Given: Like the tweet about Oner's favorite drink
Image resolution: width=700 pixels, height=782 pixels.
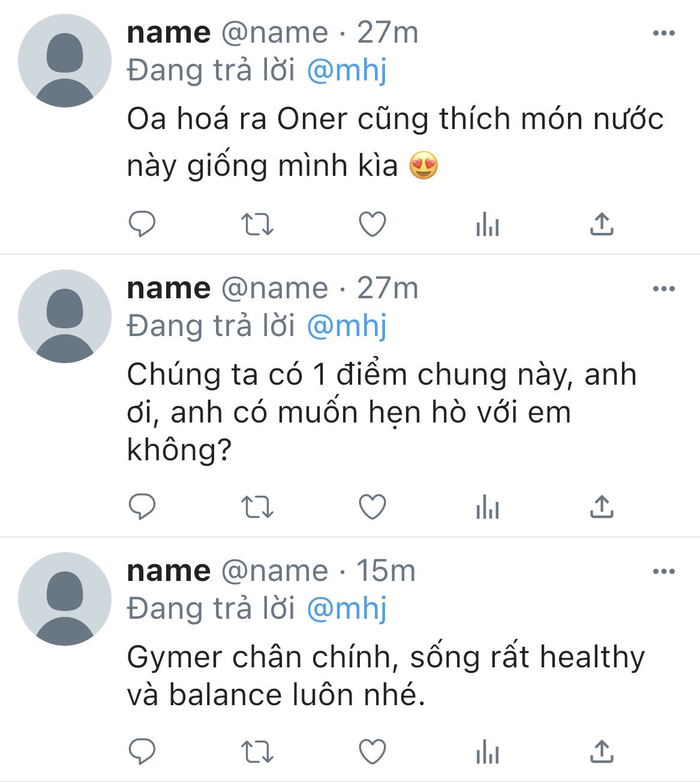Looking at the screenshot, I should pos(372,224).
